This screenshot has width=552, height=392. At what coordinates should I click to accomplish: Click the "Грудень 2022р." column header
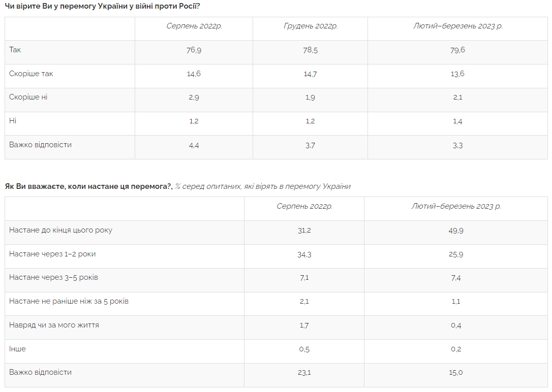click(310, 26)
